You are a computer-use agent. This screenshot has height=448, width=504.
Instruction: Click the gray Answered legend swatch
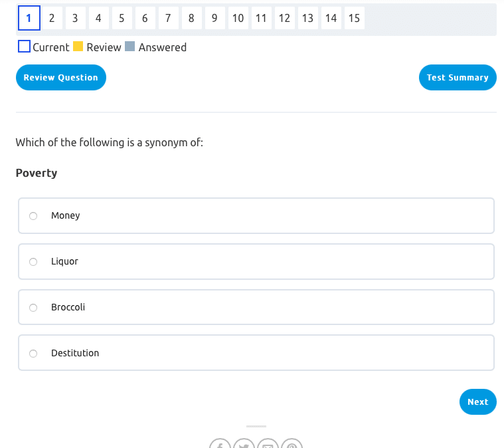[x=130, y=47]
